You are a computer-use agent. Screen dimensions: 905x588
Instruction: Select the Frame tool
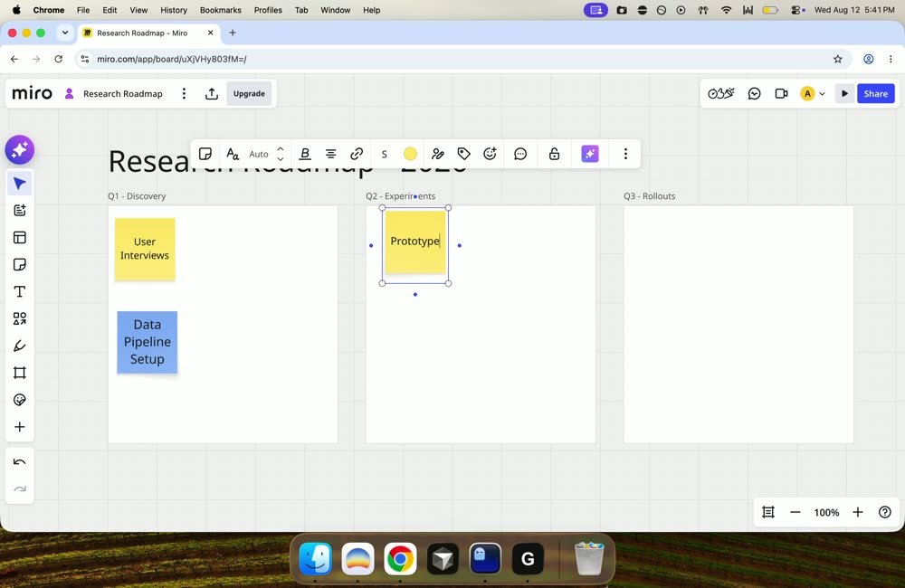click(20, 373)
